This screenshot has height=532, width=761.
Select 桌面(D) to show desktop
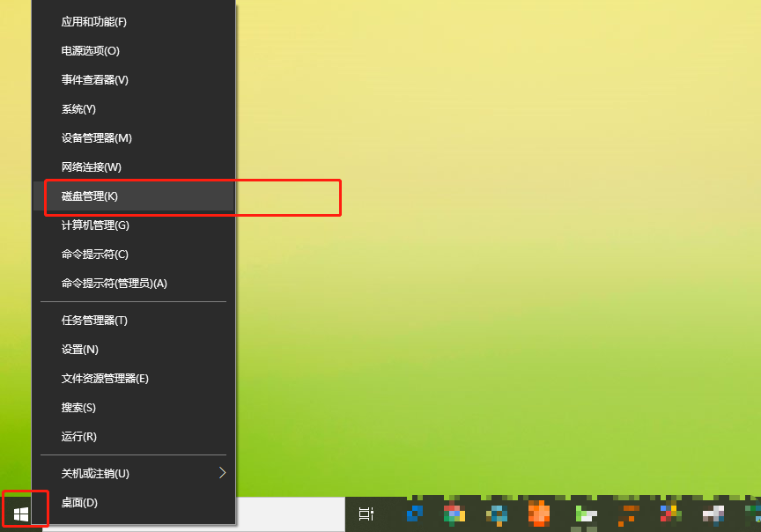coord(79,503)
